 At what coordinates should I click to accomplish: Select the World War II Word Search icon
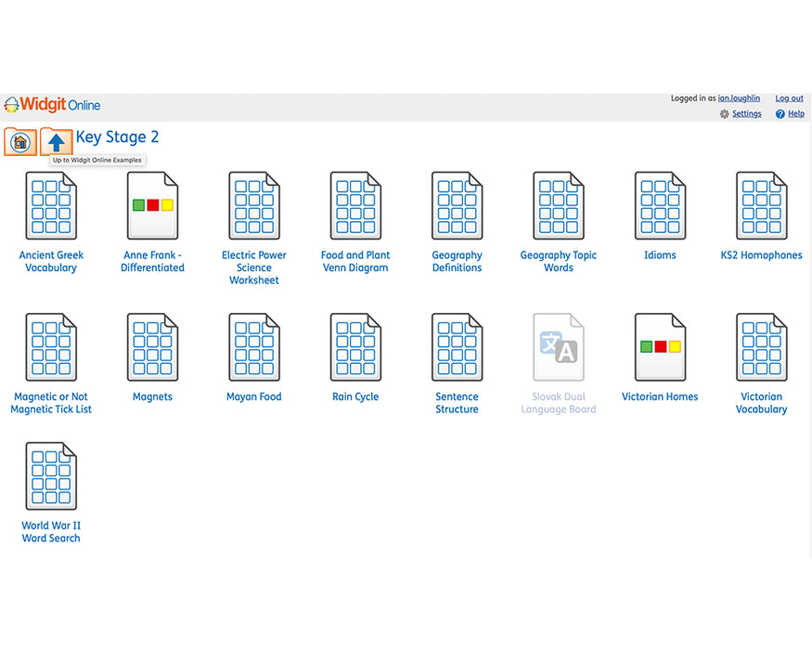(x=51, y=476)
